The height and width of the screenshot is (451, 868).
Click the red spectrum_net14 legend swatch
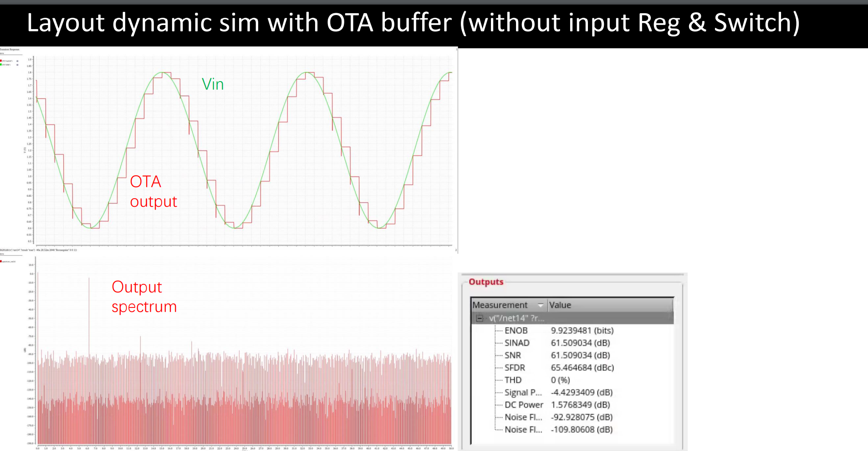pyautogui.click(x=1, y=261)
